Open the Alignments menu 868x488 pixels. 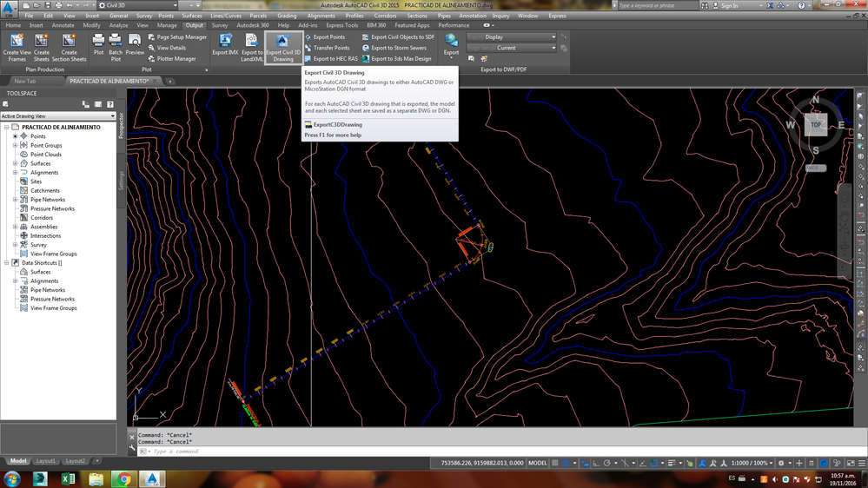tap(321, 16)
